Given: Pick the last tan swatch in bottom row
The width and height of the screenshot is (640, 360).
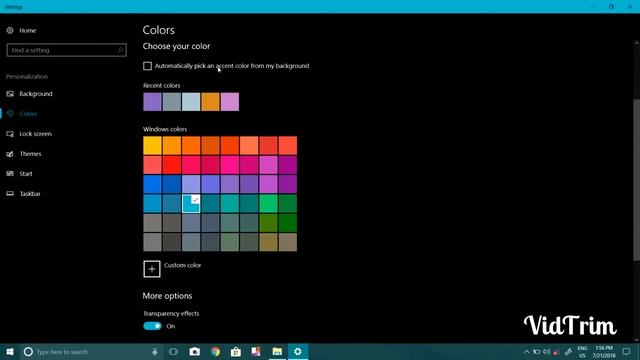Looking at the screenshot, I should click(x=288, y=242).
